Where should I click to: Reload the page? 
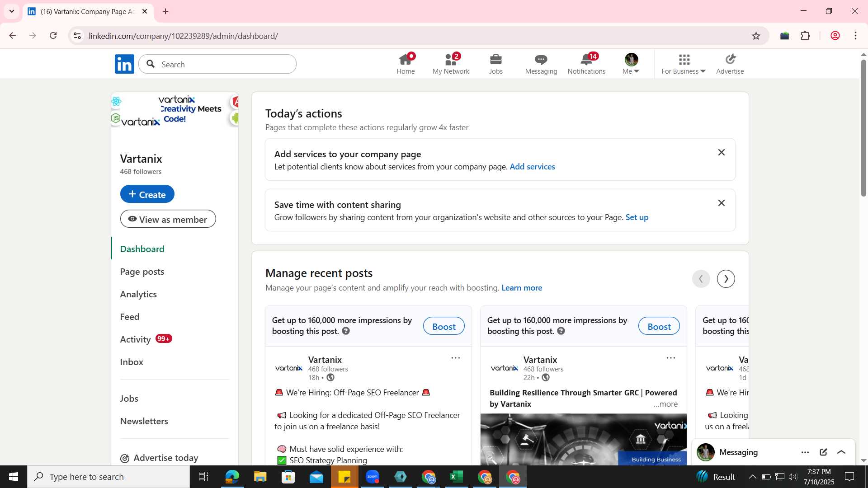click(x=53, y=36)
